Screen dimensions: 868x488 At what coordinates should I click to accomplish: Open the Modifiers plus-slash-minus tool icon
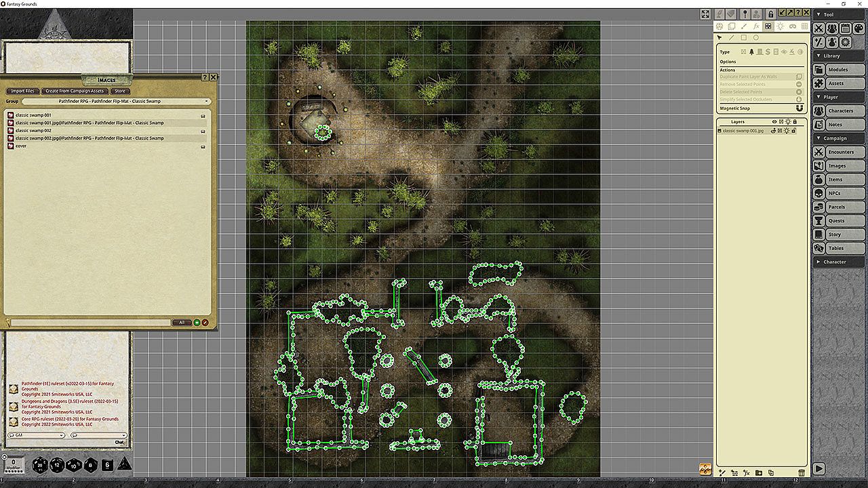pyautogui.click(x=819, y=42)
